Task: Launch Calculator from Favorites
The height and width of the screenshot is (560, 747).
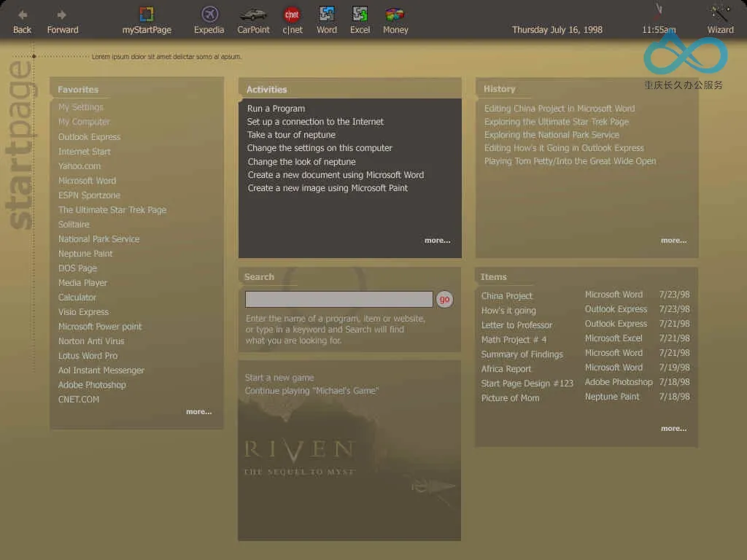Action: 77,297
